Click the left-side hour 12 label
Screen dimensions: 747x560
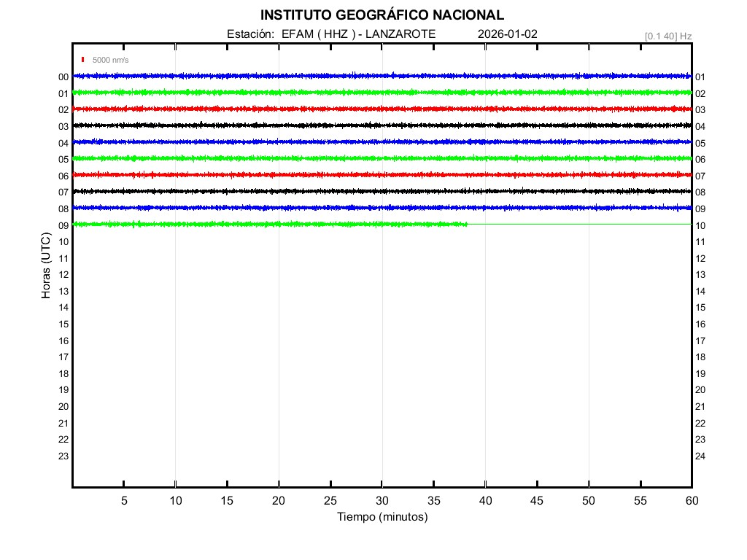point(63,275)
